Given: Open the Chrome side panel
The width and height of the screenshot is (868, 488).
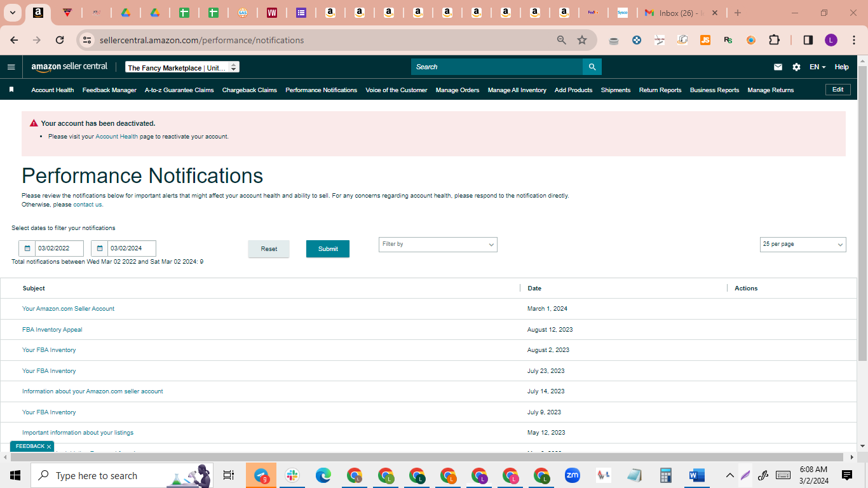Looking at the screenshot, I should tap(808, 40).
